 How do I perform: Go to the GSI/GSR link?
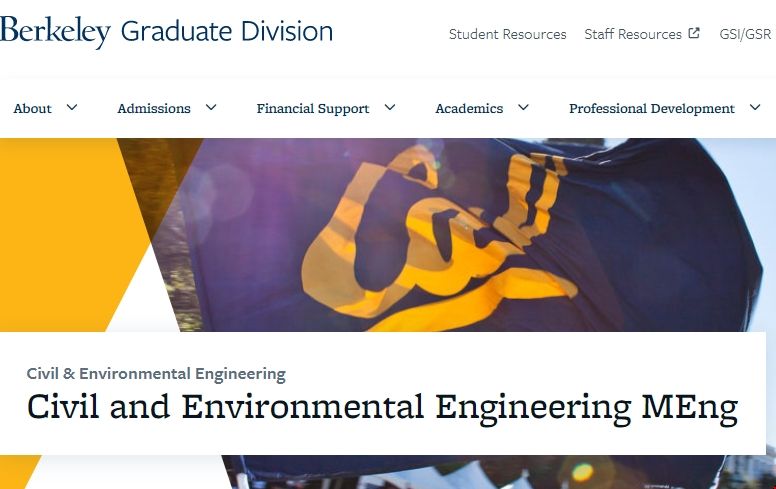[745, 34]
